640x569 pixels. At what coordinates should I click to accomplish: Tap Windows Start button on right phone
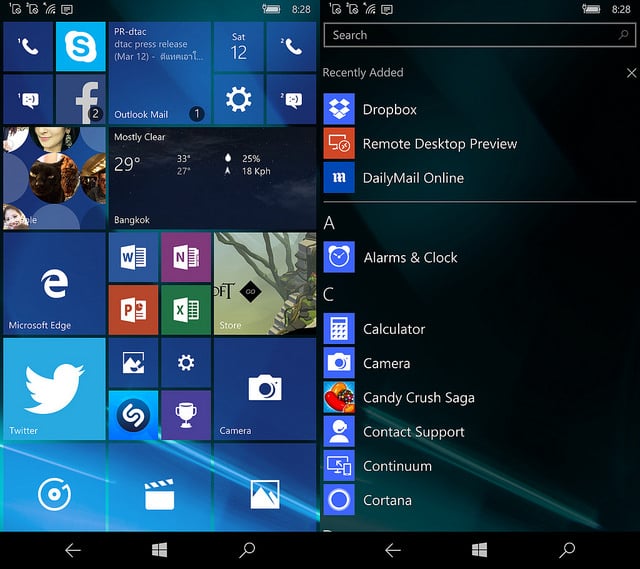479,550
